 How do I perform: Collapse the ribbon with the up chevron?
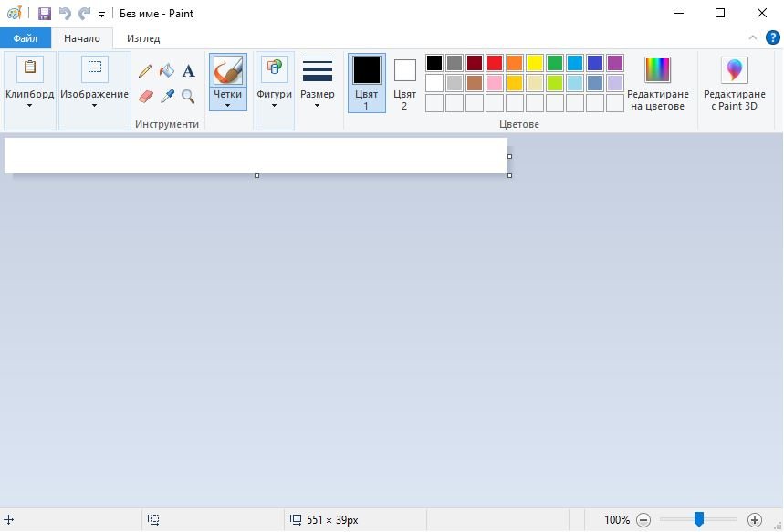coord(752,37)
